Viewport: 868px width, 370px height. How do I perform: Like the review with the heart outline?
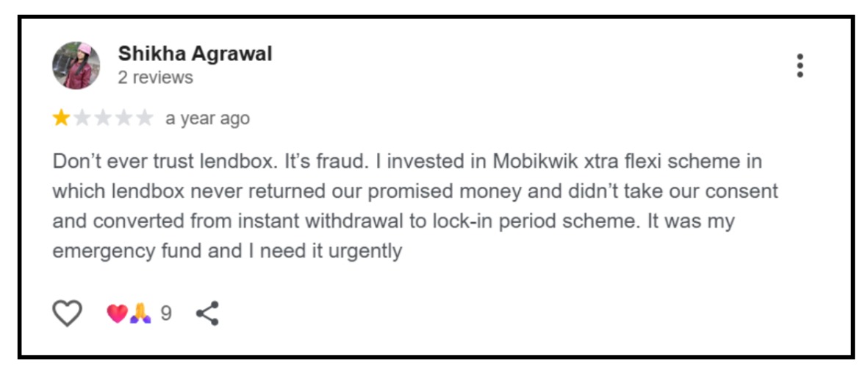(68, 313)
